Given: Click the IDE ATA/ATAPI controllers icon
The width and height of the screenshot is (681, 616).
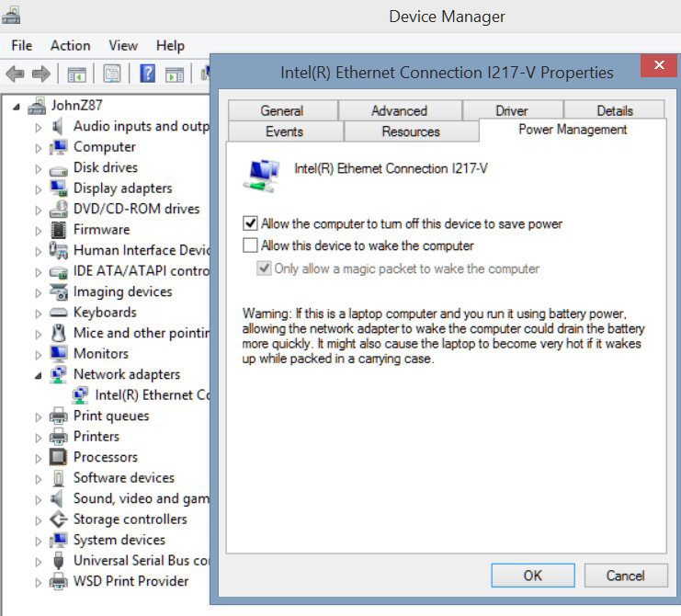Looking at the screenshot, I should [59, 272].
